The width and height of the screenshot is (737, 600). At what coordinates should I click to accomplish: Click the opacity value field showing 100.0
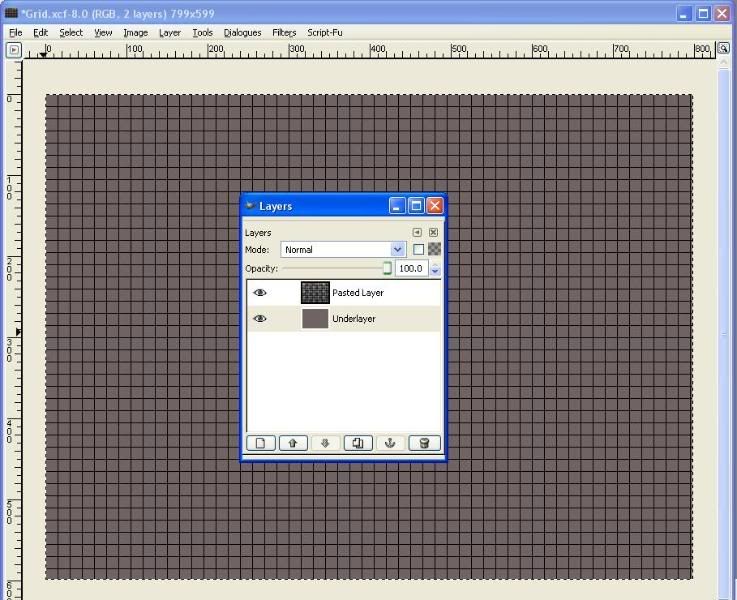tap(411, 269)
